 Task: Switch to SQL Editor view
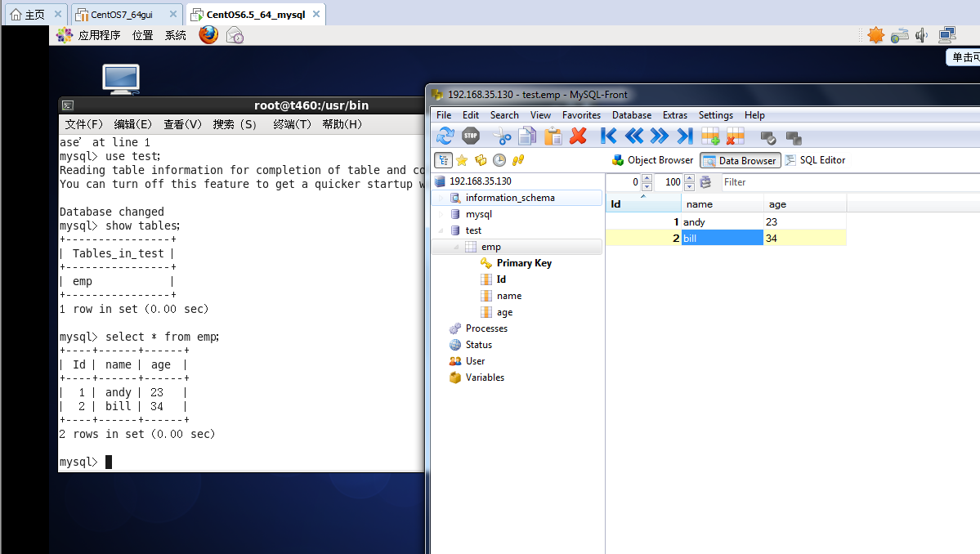coord(816,160)
